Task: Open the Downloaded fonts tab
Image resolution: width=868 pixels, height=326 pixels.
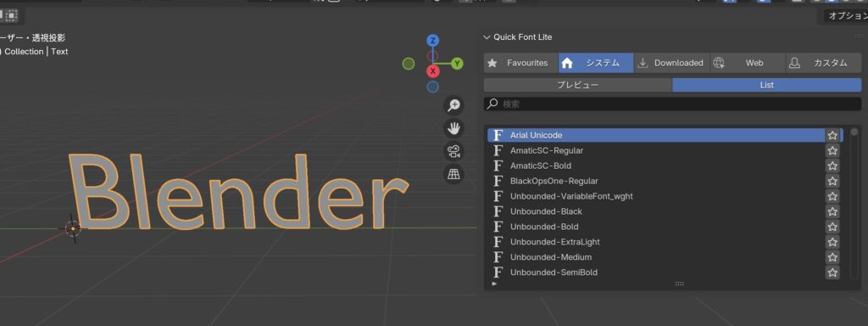Action: tap(671, 63)
